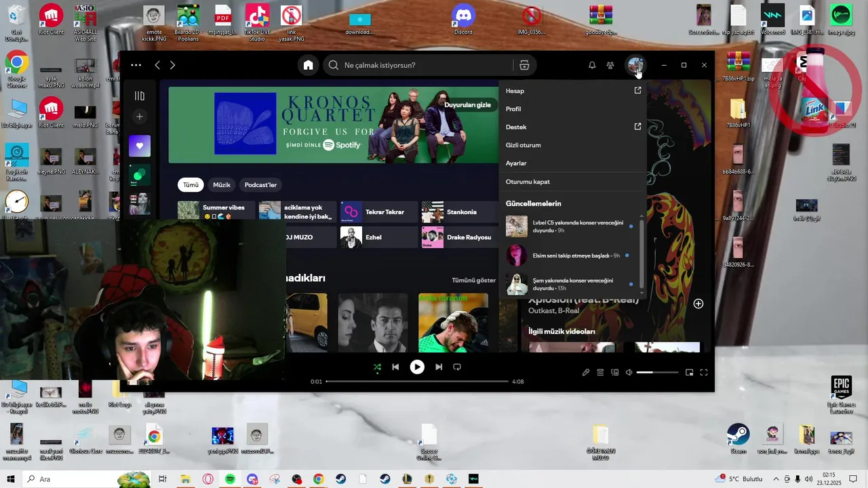
Task: Open the Drake Radyosu tile
Action: (x=460, y=237)
